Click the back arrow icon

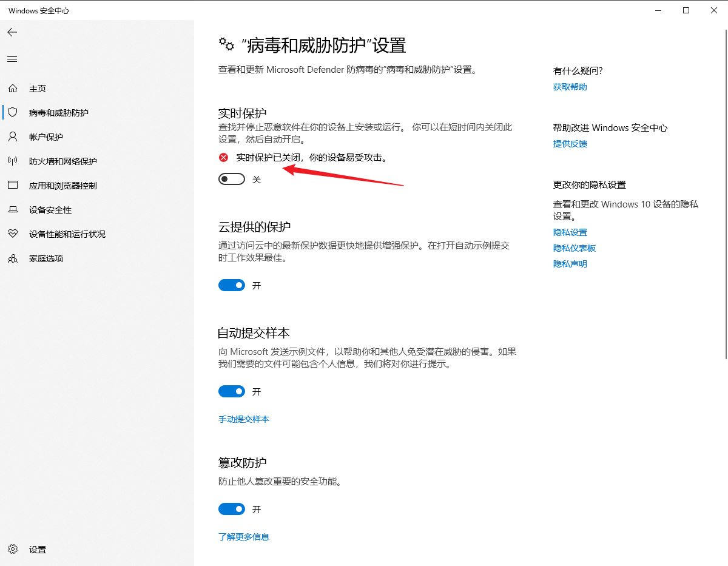[12, 32]
